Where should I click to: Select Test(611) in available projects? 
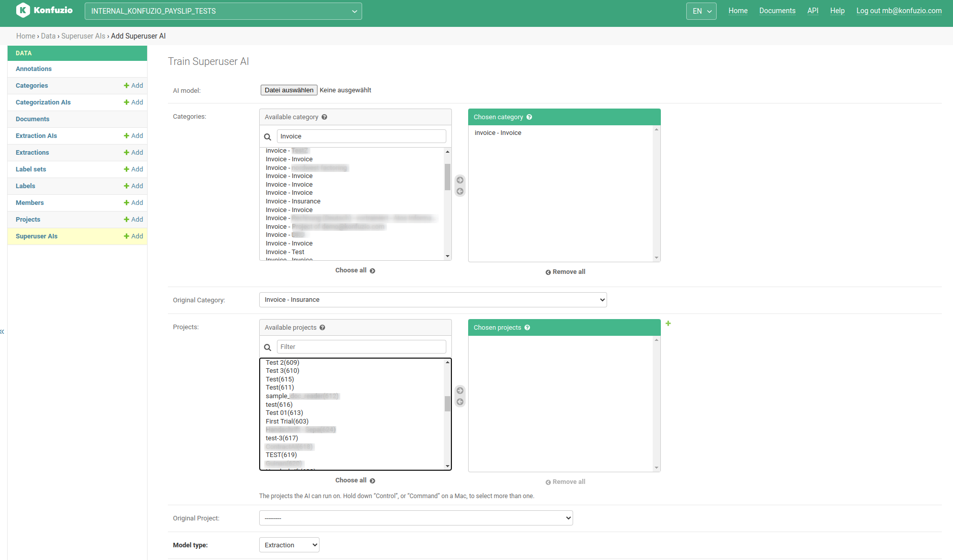(x=280, y=388)
